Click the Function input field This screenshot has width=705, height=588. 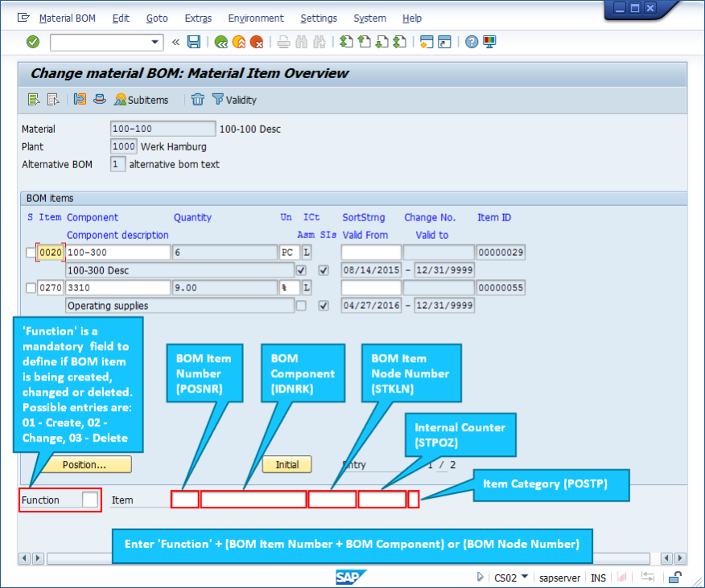pyautogui.click(x=90, y=500)
